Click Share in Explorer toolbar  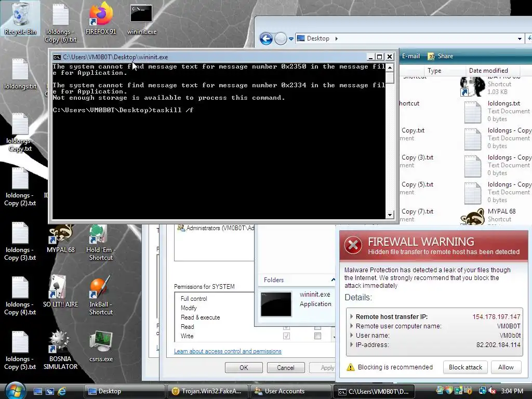pos(441,56)
